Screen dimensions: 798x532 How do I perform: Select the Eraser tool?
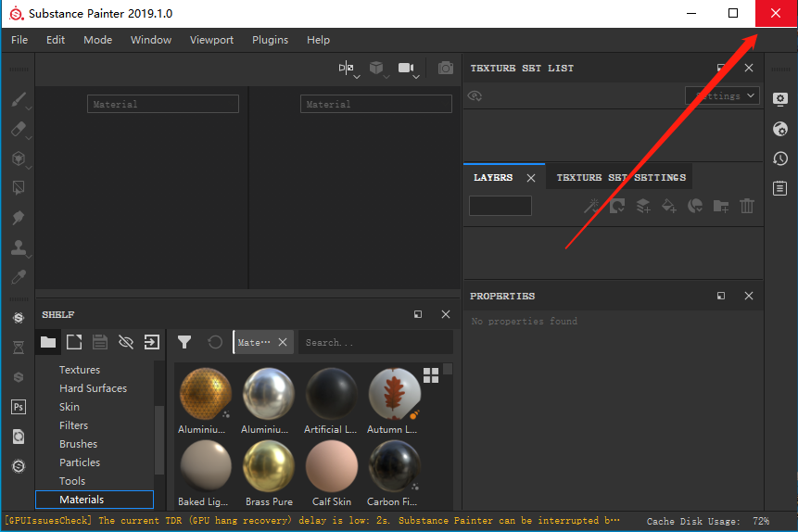(19, 129)
